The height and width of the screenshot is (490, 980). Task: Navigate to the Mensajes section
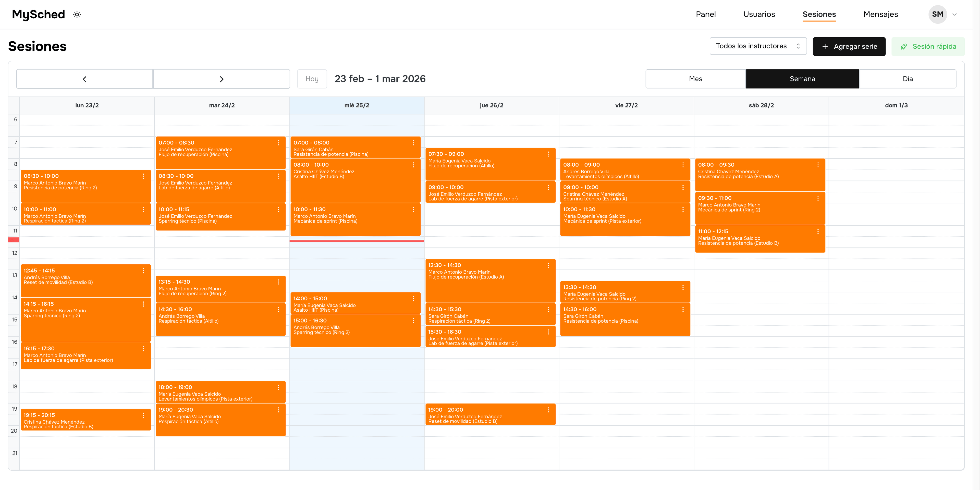(881, 15)
